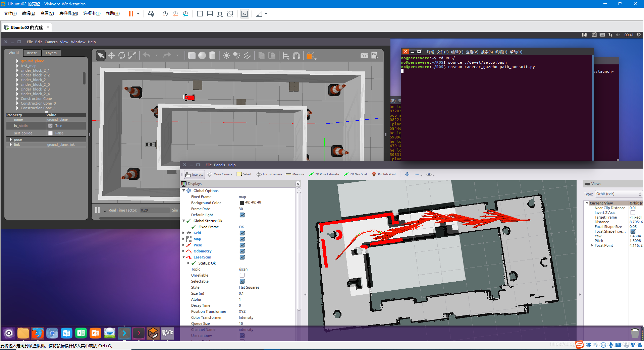This screenshot has width=644, height=350.
Task: Activate Focus Camera tool in RViz
Action: (x=269, y=174)
